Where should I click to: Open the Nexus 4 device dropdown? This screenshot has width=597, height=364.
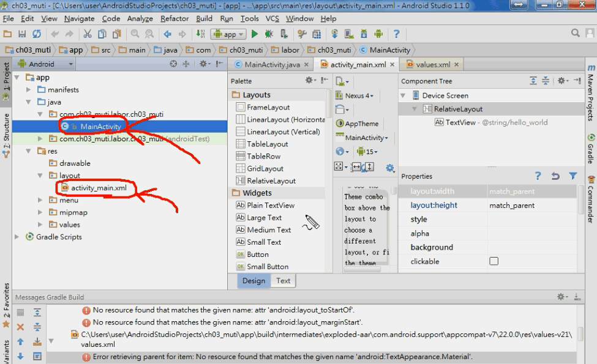tap(355, 95)
